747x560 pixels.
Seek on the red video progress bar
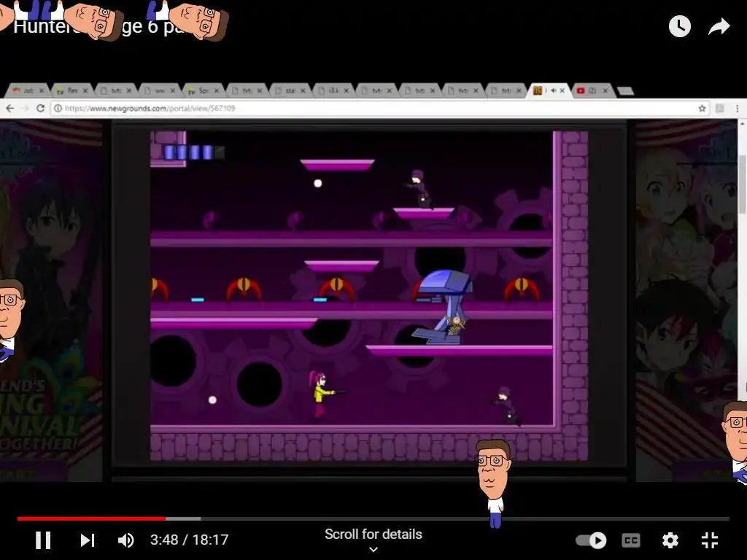tap(91, 518)
